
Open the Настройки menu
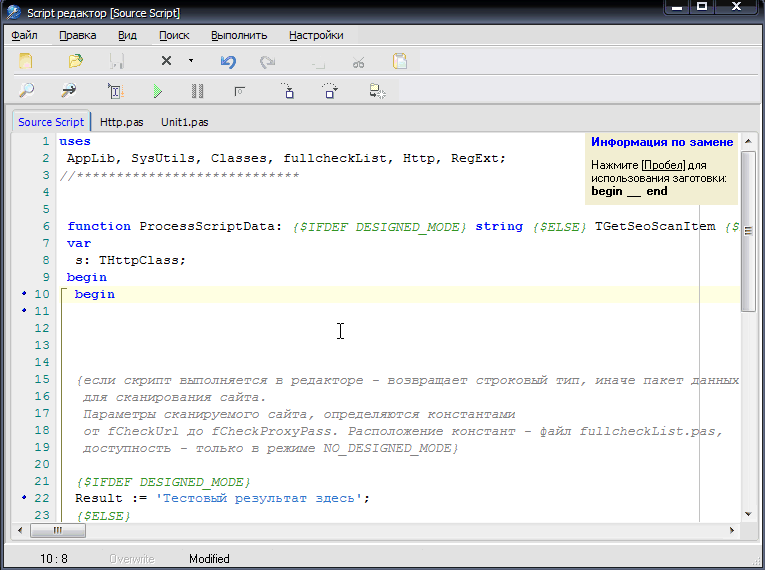tap(316, 35)
